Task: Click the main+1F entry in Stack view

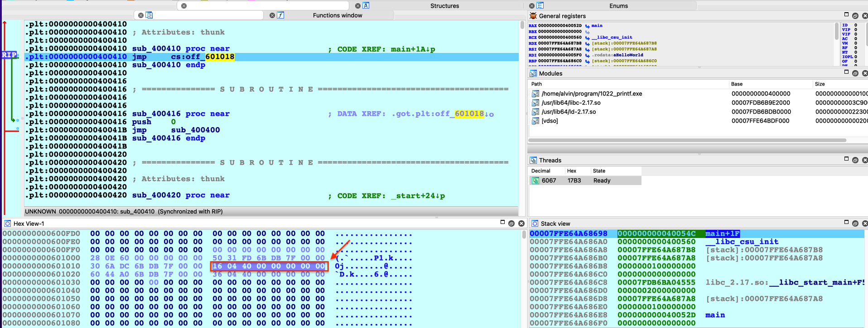Action: coord(722,233)
